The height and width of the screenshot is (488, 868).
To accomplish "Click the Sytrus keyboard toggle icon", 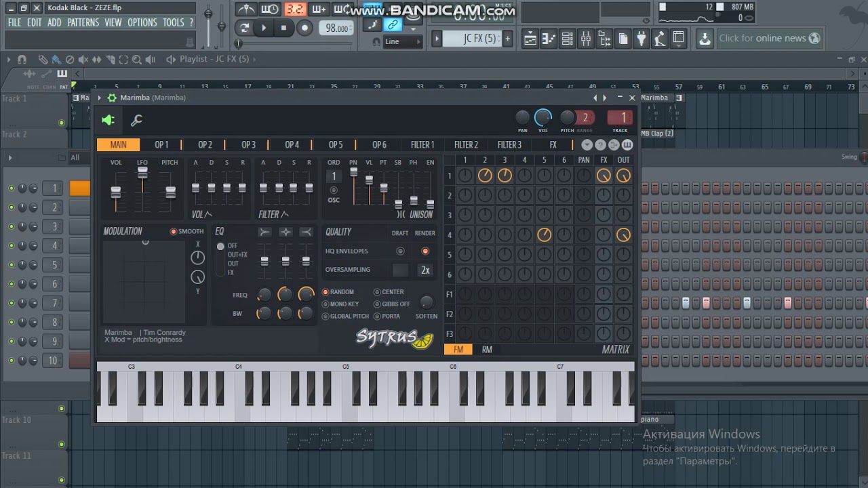I will (x=627, y=144).
